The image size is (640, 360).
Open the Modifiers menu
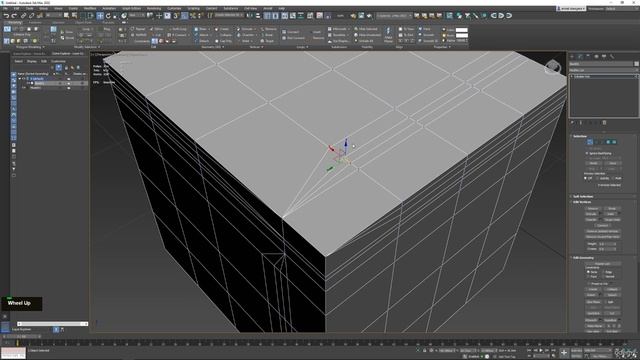click(x=90, y=8)
